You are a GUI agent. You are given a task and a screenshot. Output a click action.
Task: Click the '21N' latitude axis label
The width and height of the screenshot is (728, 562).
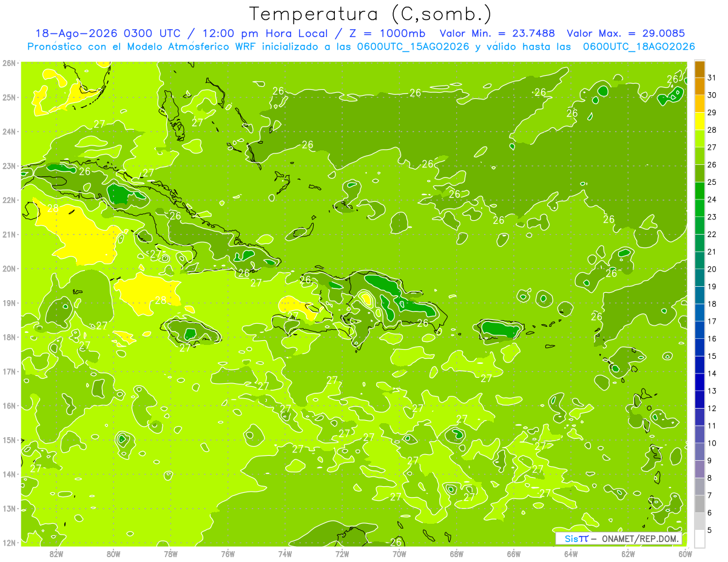pos(9,234)
